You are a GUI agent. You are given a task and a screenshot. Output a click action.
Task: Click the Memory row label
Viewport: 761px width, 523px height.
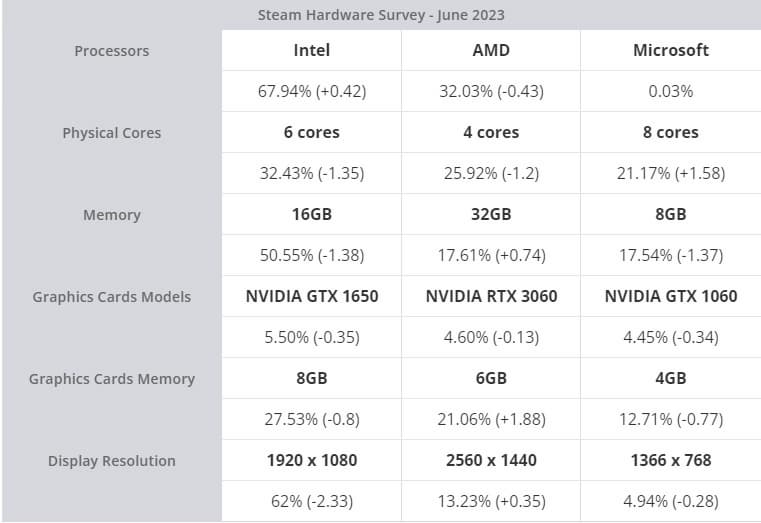112,215
